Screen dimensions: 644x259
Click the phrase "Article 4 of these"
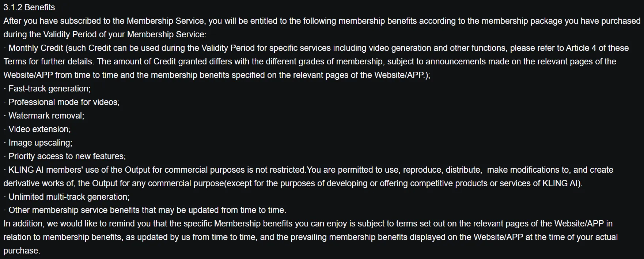click(x=597, y=48)
